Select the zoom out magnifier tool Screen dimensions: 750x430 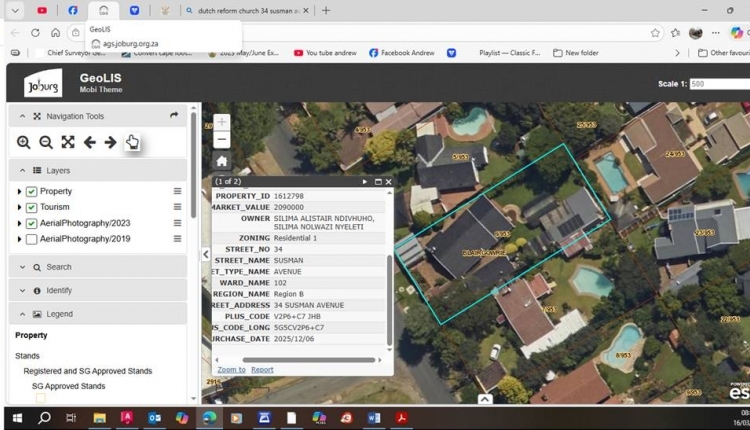tap(46, 142)
